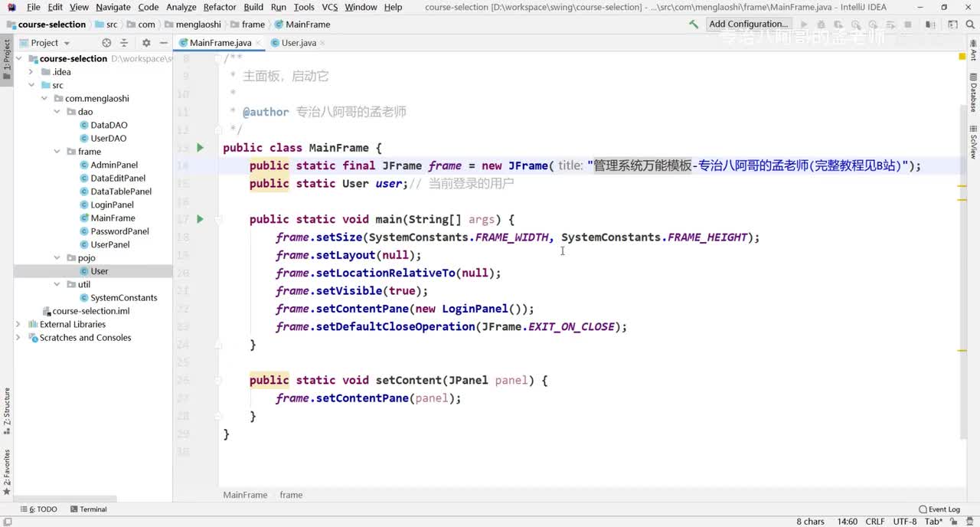Open the Event Log
The image size is (980, 527).
(x=939, y=509)
